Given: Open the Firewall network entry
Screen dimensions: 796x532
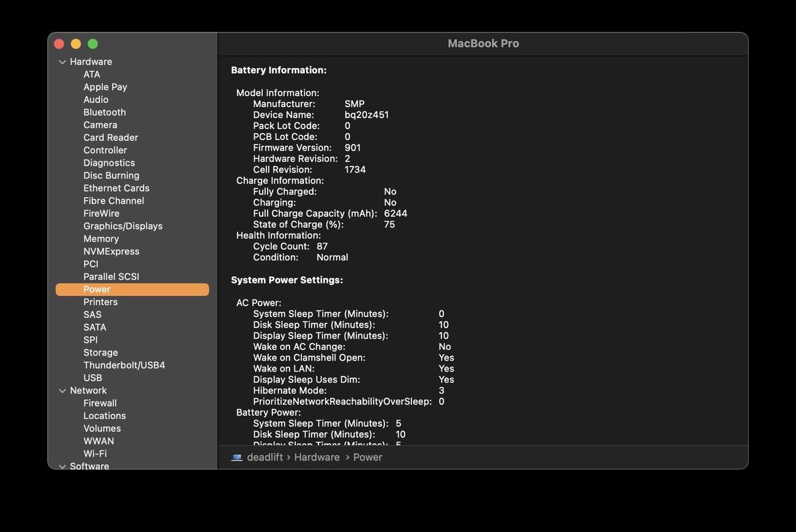Looking at the screenshot, I should pos(100,403).
